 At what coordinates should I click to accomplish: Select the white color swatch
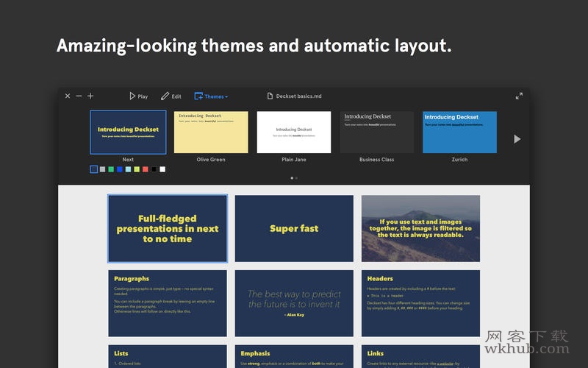[162, 169]
